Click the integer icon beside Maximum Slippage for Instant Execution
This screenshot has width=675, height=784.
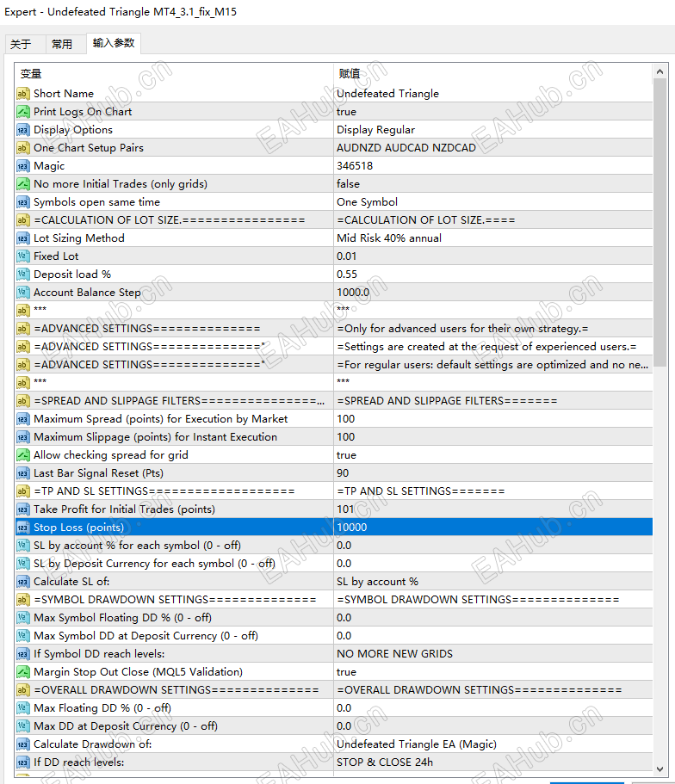click(x=23, y=437)
